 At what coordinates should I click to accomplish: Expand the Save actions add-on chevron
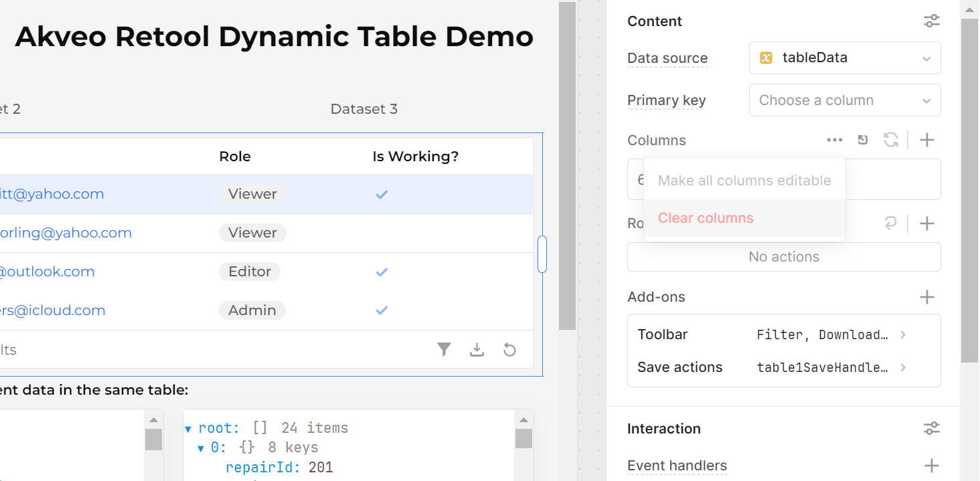click(903, 367)
